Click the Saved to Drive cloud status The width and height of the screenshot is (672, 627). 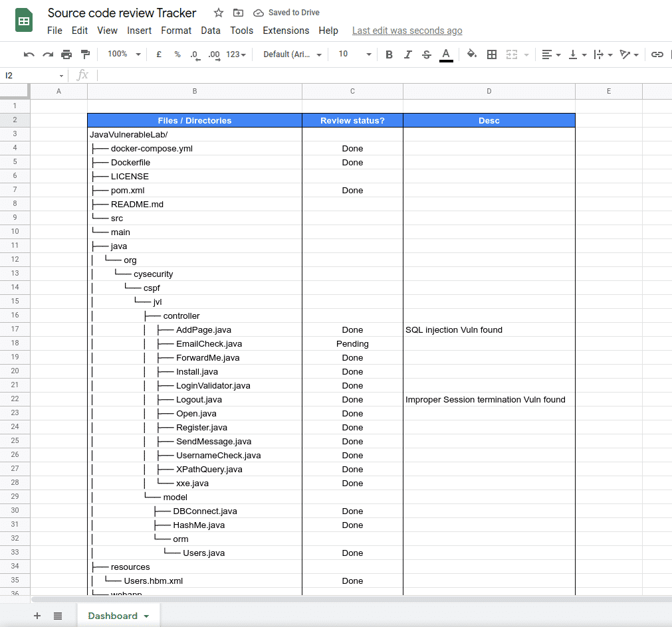pyautogui.click(x=286, y=13)
